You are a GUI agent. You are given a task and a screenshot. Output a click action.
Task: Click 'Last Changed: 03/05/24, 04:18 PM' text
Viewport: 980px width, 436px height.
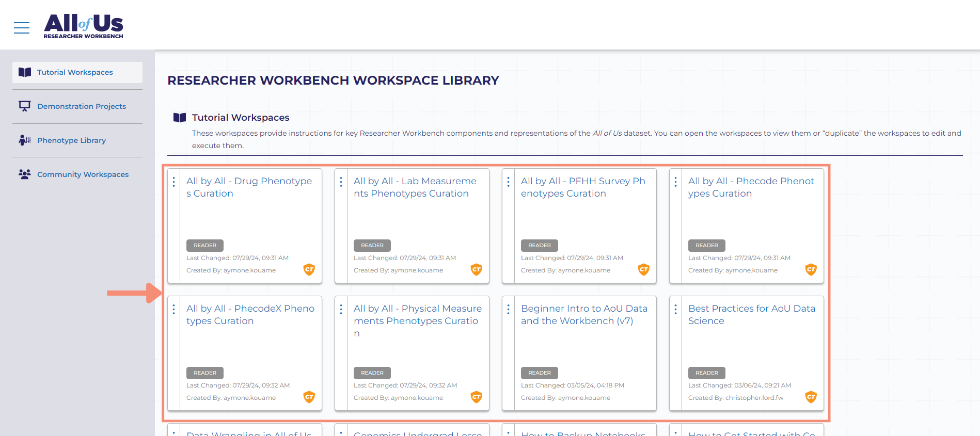pos(573,385)
